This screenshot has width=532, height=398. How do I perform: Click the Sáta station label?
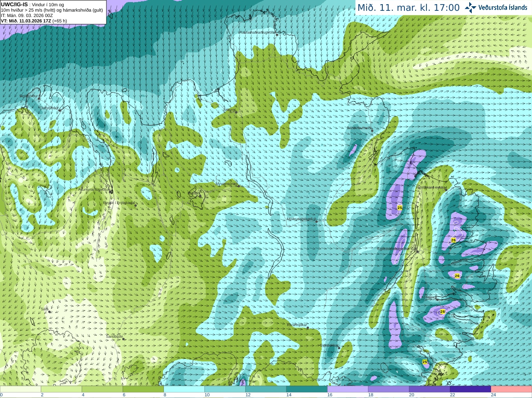click(44, 309)
